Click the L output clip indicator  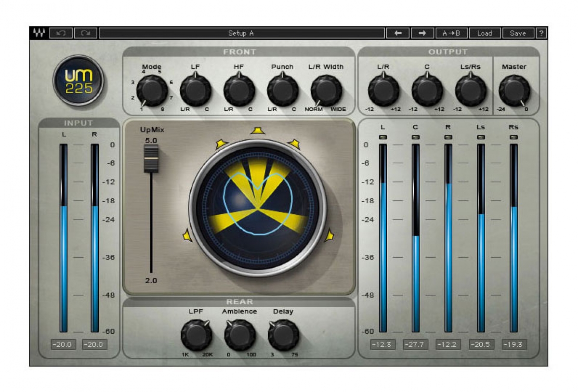(x=383, y=137)
